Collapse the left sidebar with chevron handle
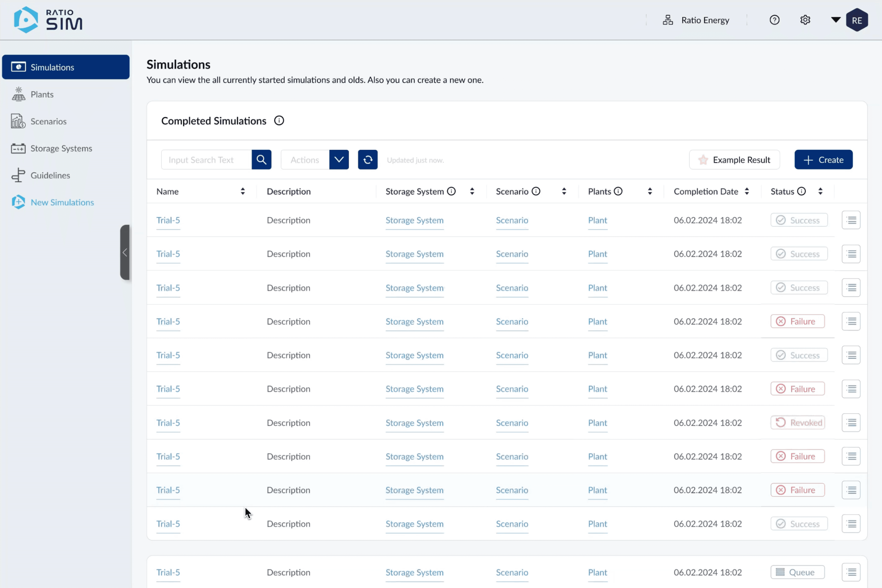Image resolution: width=882 pixels, height=588 pixels. (125, 252)
